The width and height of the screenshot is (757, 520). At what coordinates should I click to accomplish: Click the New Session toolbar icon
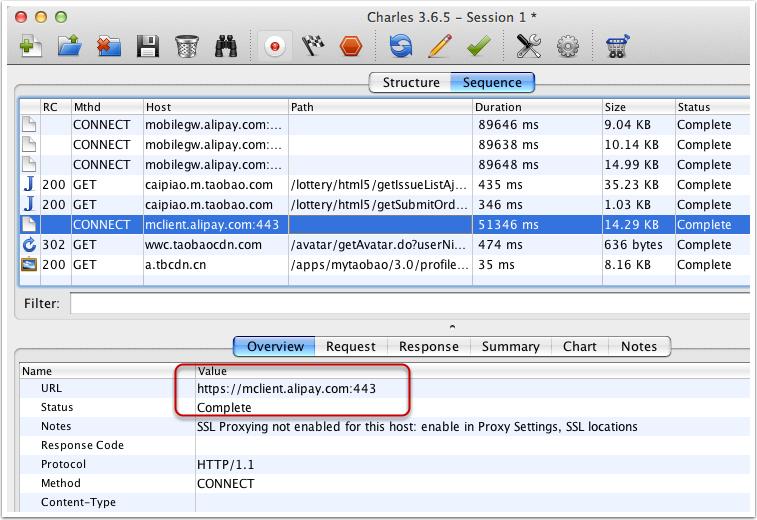click(31, 46)
